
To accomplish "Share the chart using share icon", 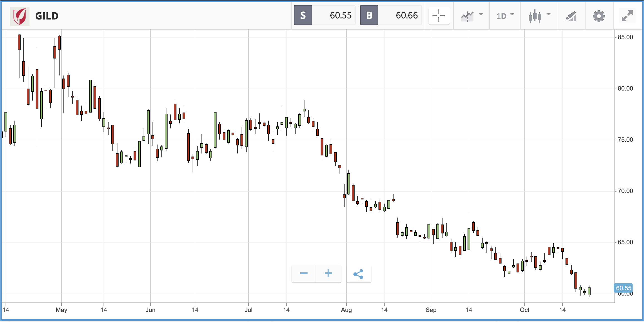I will pyautogui.click(x=358, y=274).
